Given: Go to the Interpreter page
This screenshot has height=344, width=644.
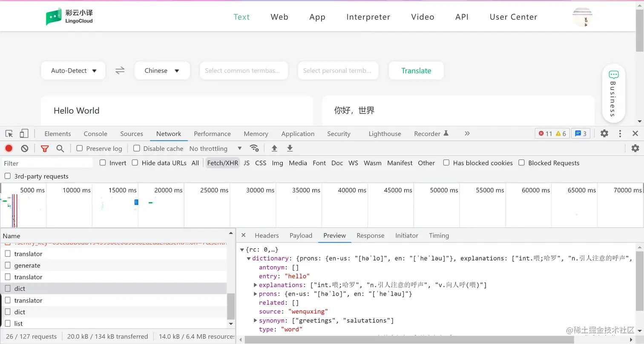Looking at the screenshot, I should point(368,17).
